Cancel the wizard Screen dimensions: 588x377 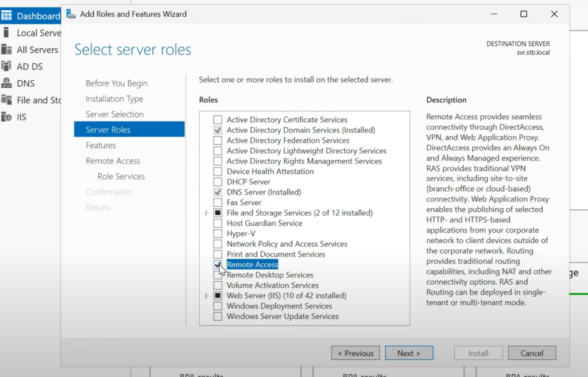pyautogui.click(x=532, y=353)
